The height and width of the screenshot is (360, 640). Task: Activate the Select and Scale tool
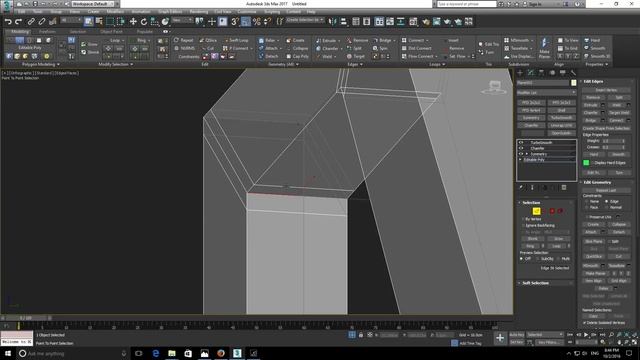point(154,22)
